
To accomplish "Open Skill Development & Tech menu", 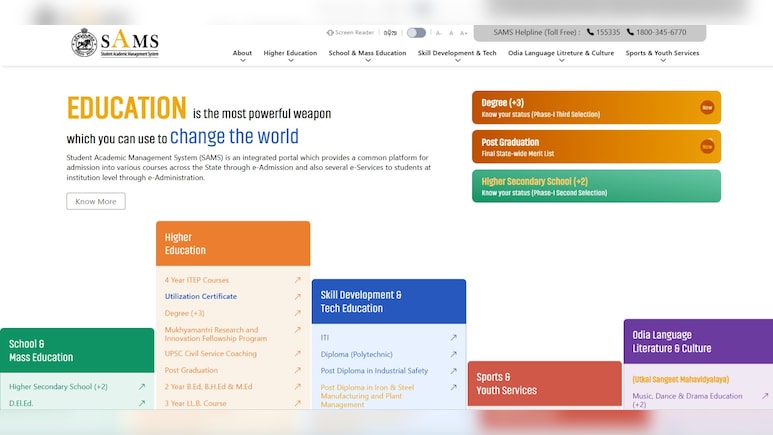I will [457, 56].
